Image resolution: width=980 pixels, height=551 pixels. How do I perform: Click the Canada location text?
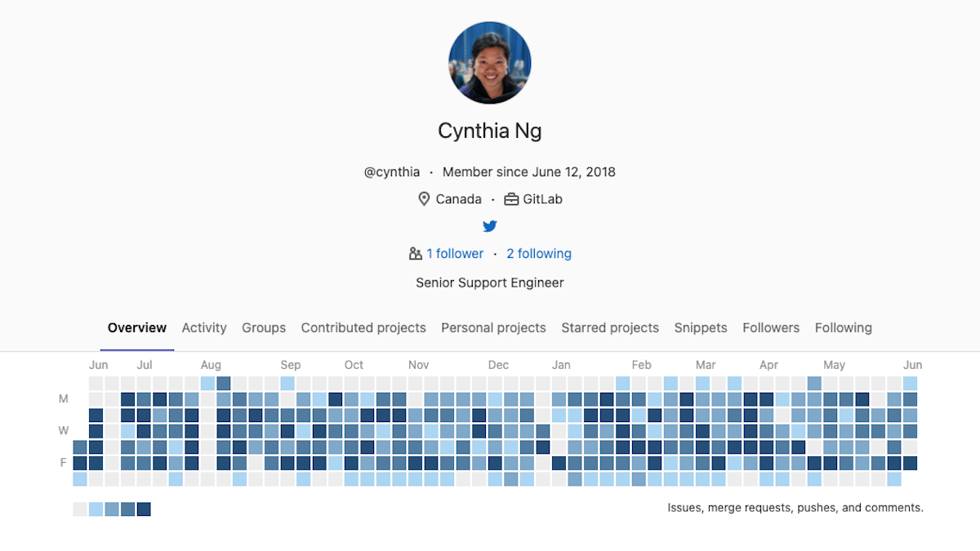coord(459,199)
